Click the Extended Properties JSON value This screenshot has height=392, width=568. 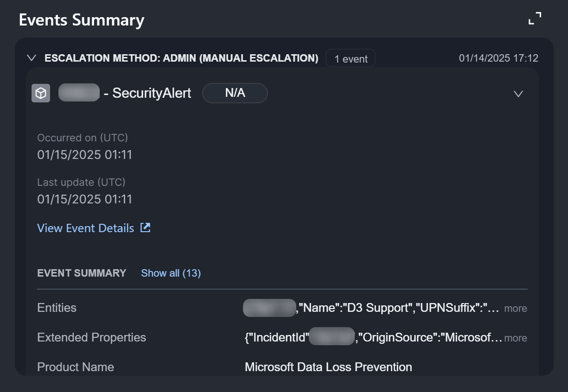tap(429, 337)
